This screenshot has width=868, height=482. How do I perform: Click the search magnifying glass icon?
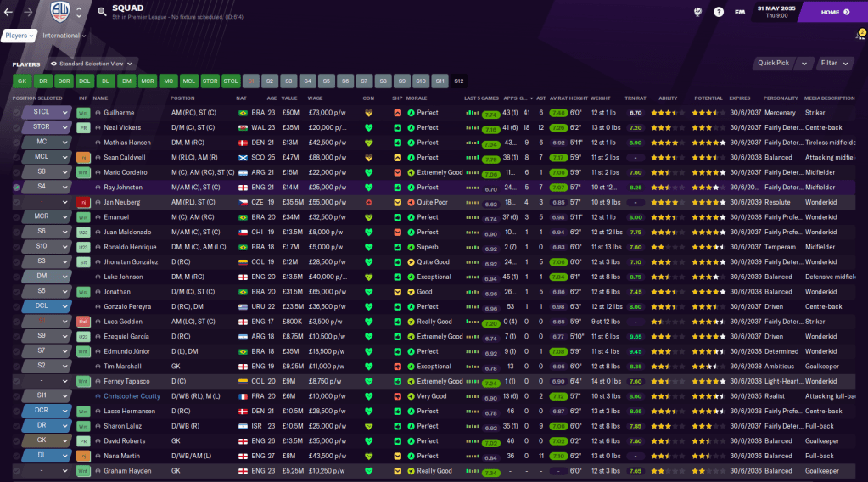[102, 12]
